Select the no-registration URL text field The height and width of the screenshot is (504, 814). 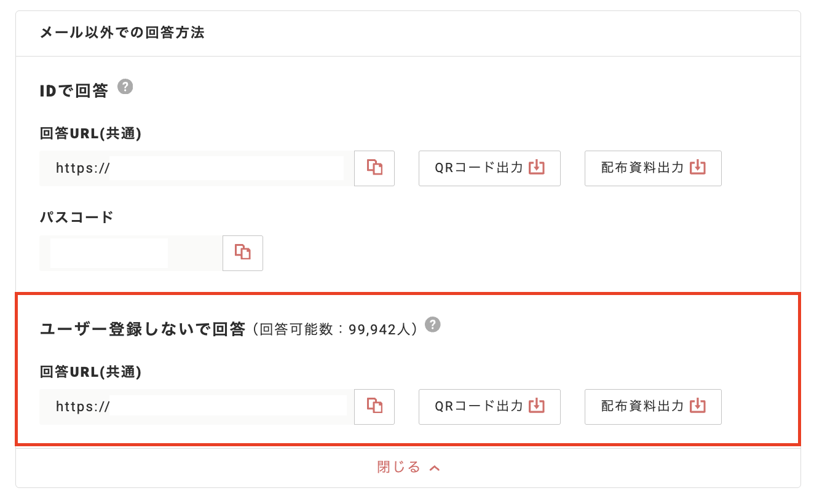pos(197,406)
